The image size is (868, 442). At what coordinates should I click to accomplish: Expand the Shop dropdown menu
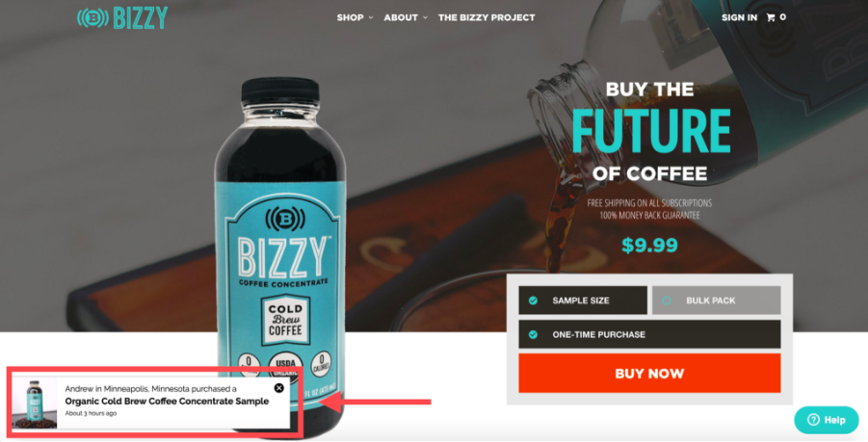(x=355, y=17)
